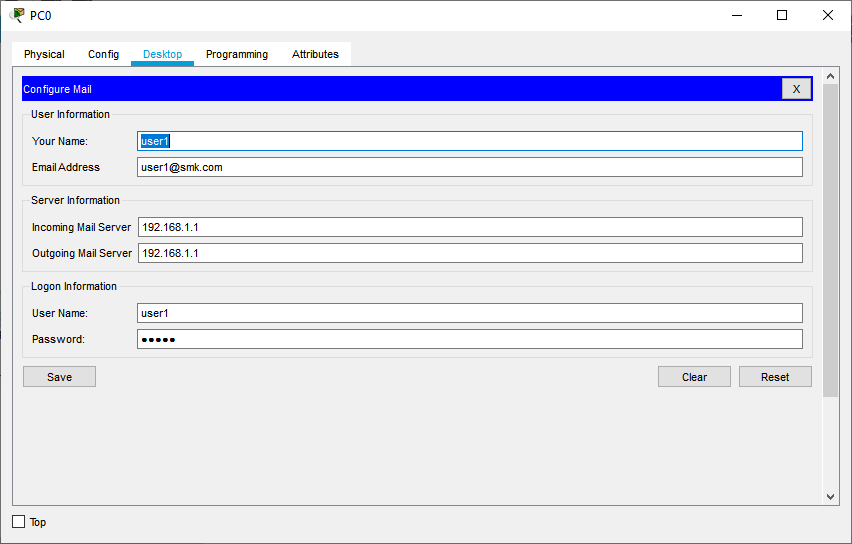The image size is (852, 544).
Task: Reset the mail configuration form
Action: click(775, 377)
